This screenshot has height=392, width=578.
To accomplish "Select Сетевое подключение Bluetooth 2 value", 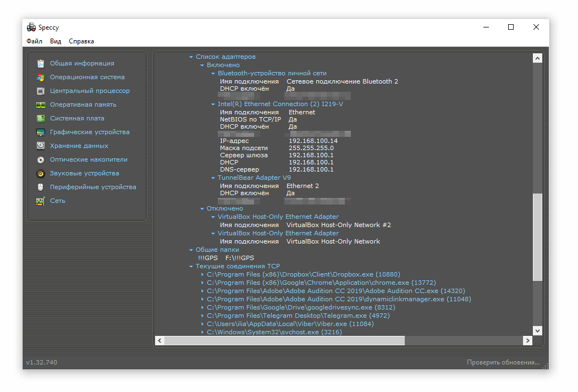I will [342, 81].
